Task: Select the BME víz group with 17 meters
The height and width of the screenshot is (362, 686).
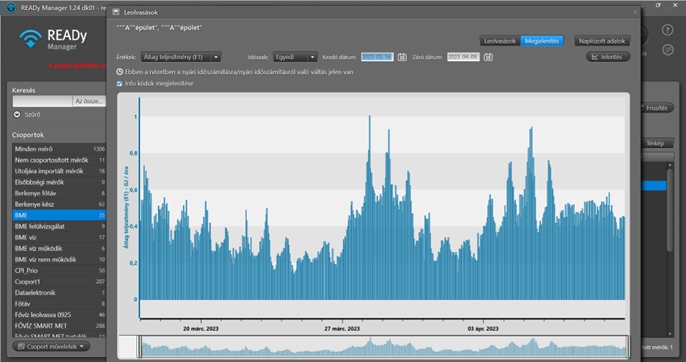Action: [x=59, y=237]
